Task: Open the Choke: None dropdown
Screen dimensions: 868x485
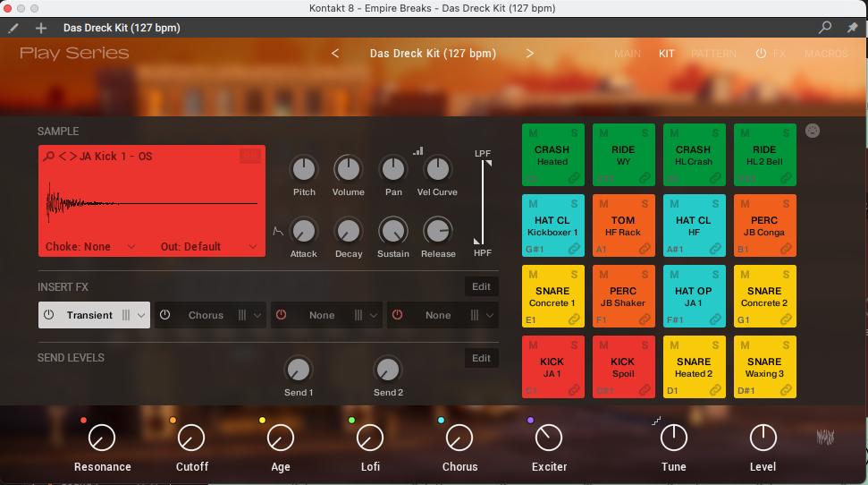Action: [x=90, y=247]
